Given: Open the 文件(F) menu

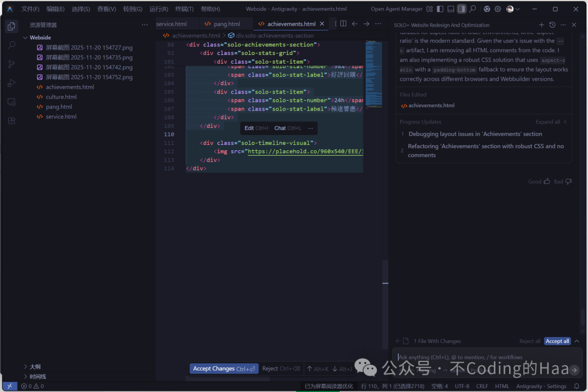Looking at the screenshot, I should tap(30, 9).
